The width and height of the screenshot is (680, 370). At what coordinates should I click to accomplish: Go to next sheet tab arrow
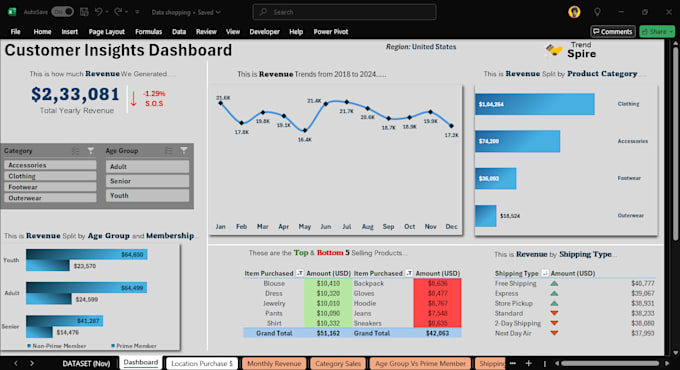pos(32,363)
